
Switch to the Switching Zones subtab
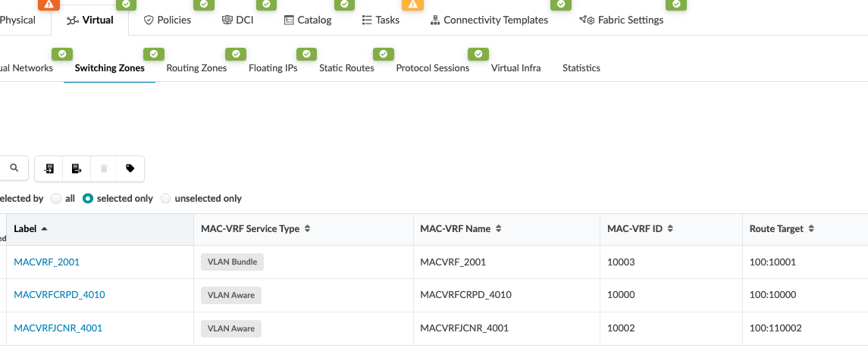tap(110, 68)
